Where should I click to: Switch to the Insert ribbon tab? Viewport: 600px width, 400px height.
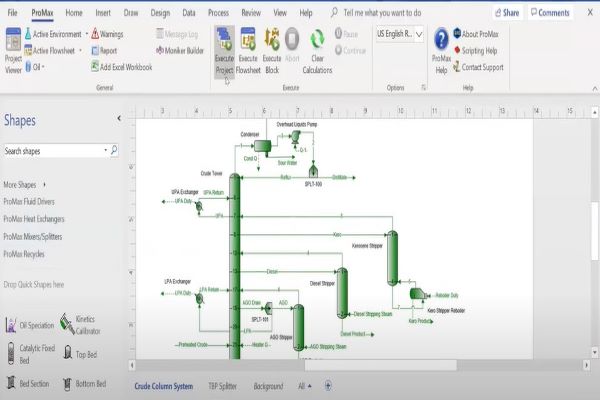(103, 13)
